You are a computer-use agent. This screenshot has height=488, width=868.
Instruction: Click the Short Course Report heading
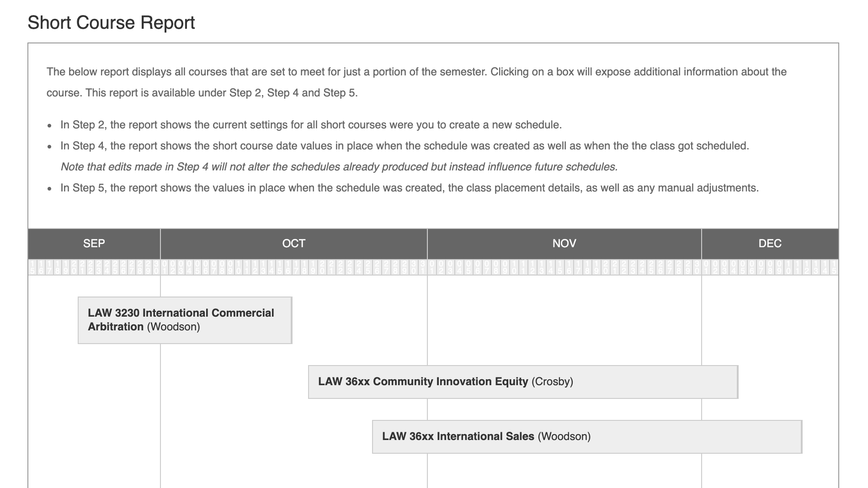click(111, 23)
